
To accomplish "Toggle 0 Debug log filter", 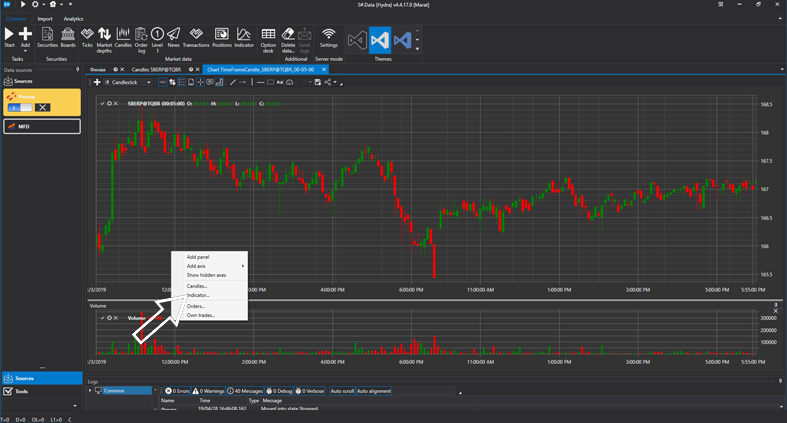I will pyautogui.click(x=279, y=391).
